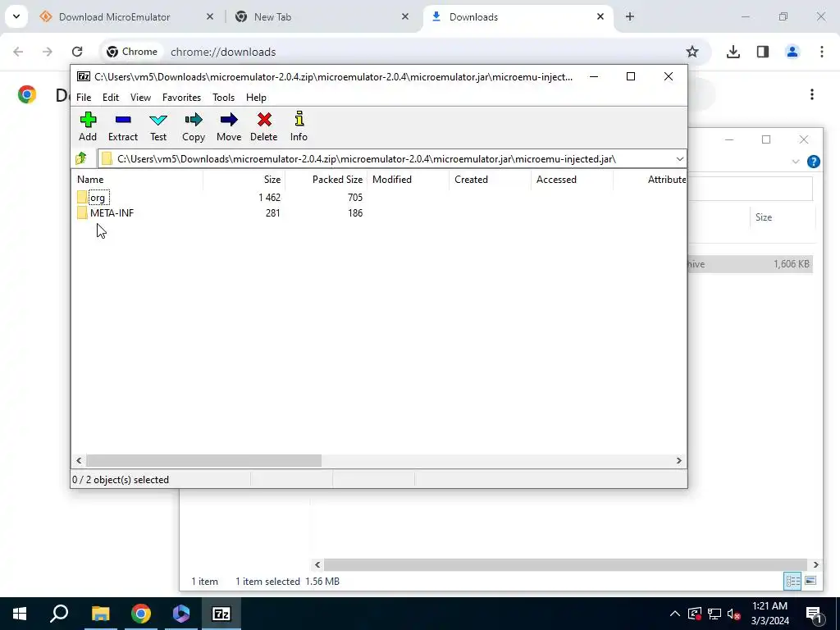Sort by the Size column in 7-Zip

[x=244, y=180]
